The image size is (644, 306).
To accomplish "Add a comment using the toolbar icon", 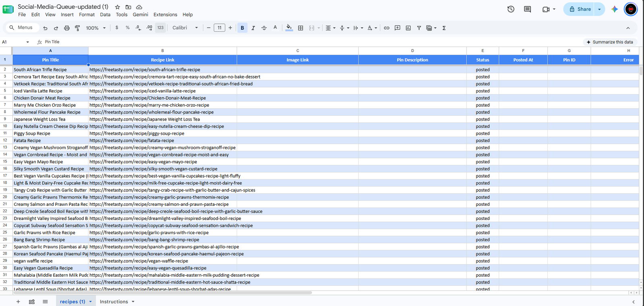I will [397, 28].
